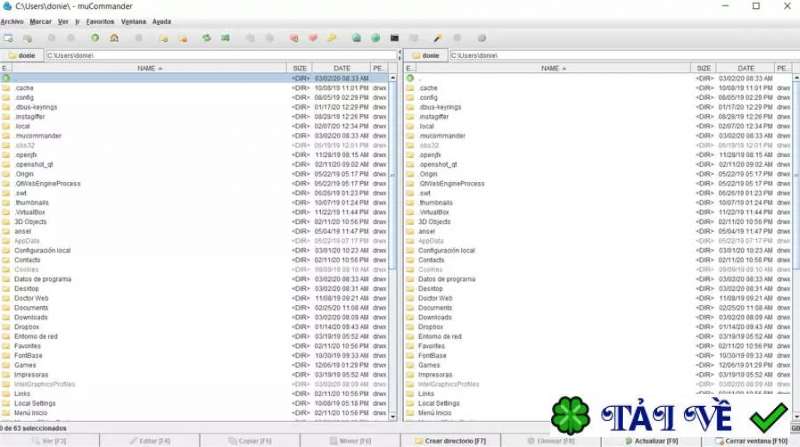Open the black terminal command icon

click(394, 38)
